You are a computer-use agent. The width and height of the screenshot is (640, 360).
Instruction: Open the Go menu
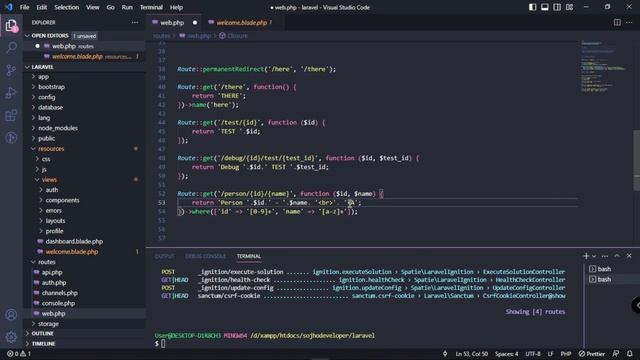(x=111, y=7)
